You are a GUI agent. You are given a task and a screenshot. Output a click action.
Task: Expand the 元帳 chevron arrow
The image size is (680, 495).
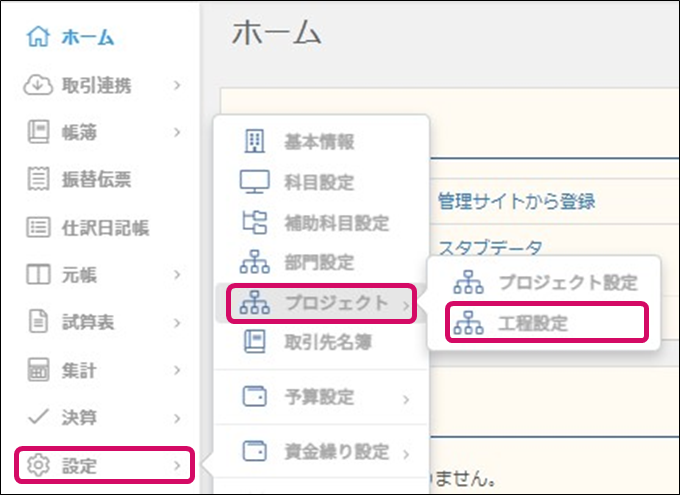(x=176, y=275)
